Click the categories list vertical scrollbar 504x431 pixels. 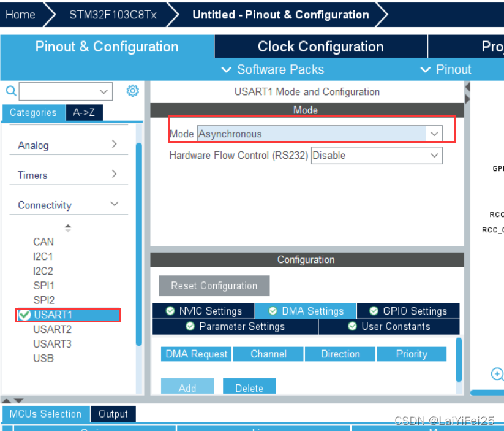click(139, 245)
